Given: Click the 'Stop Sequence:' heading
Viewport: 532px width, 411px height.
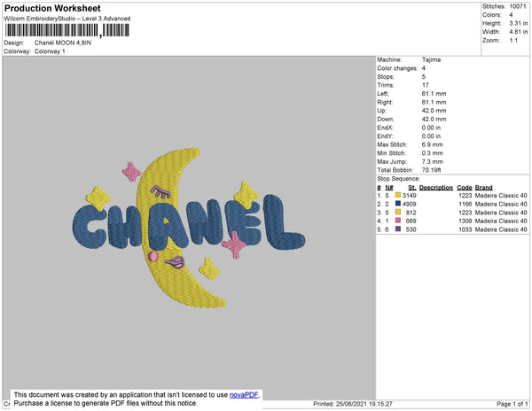Looking at the screenshot, I should [x=398, y=179].
